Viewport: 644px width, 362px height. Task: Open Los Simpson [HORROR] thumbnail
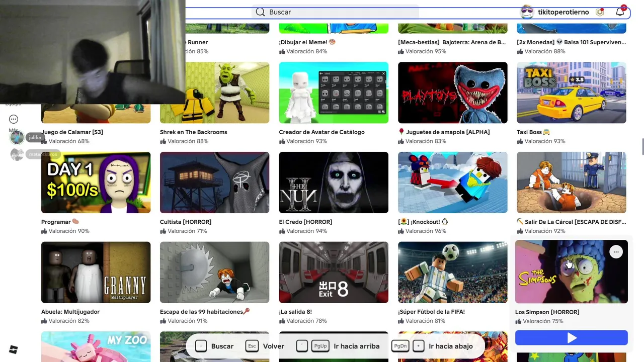[572, 271]
